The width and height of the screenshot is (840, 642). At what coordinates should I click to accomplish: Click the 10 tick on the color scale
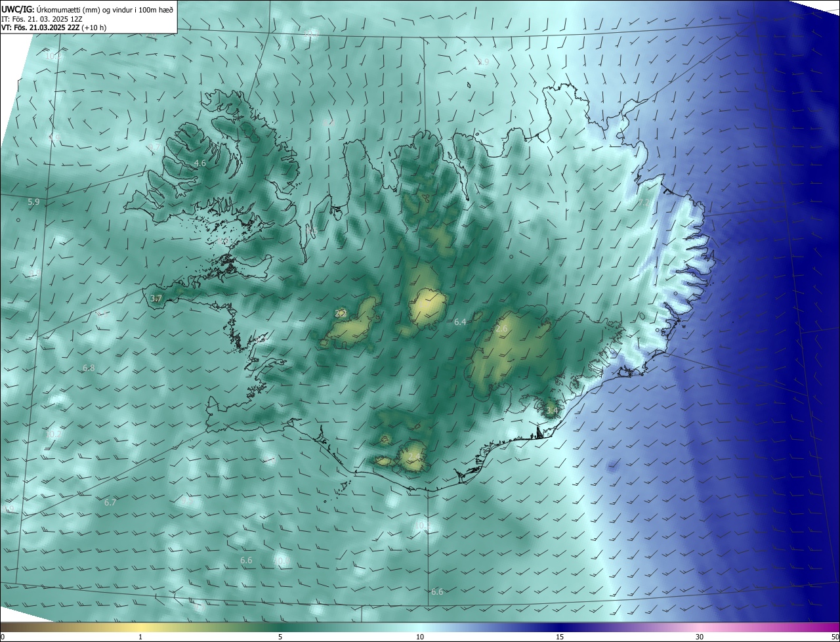pos(420,637)
